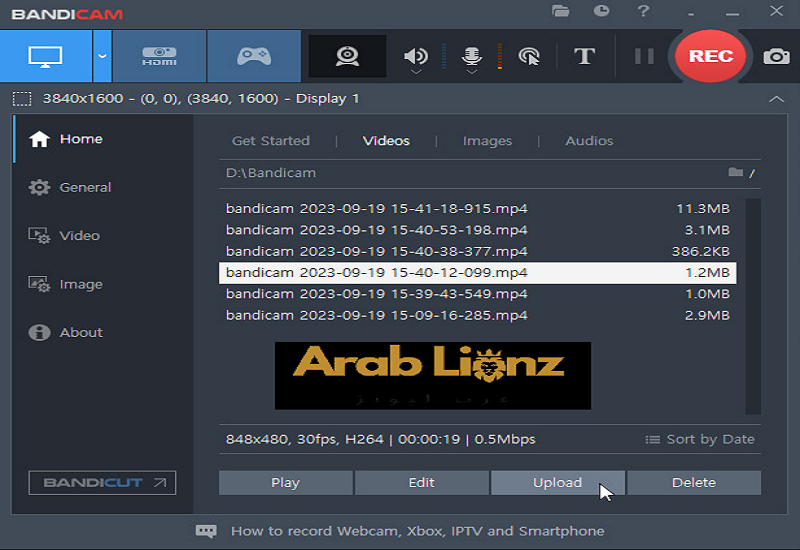Open scheduled recording clock icon

click(x=602, y=10)
